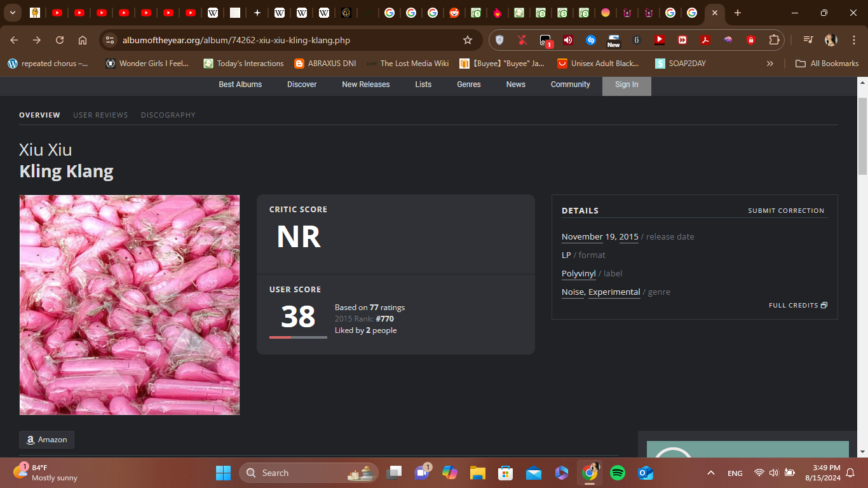The height and width of the screenshot is (488, 868).
Task: Open the Chrome three-dot menu
Action: tap(853, 40)
